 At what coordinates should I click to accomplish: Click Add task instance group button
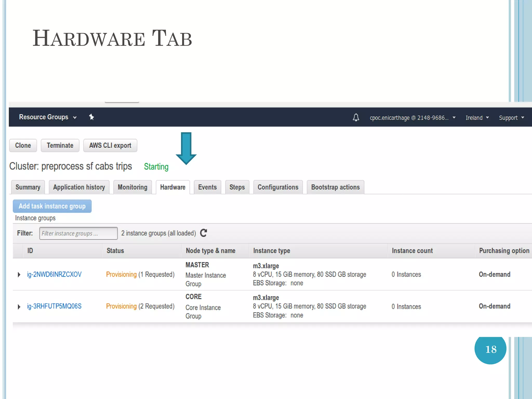click(52, 206)
